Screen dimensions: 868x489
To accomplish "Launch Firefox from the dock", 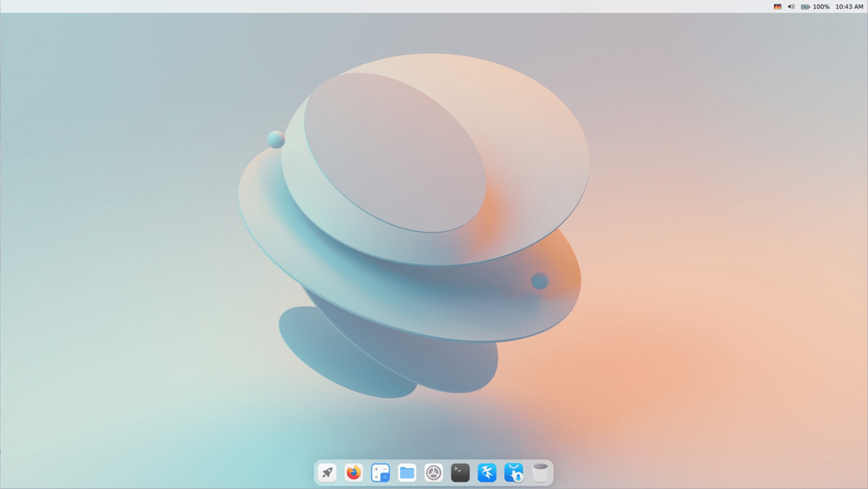I will [x=354, y=473].
